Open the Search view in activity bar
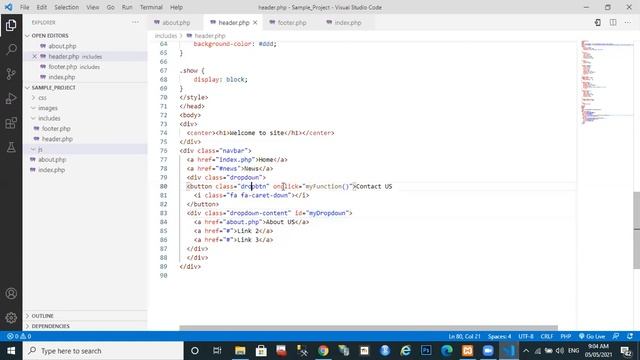Screen dimensions: 640x360 tap(11, 50)
